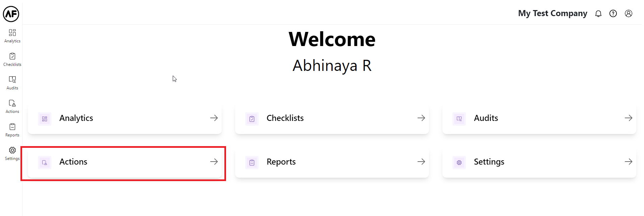The image size is (644, 216).
Task: Click the AF logo in the sidebar
Action: 11,14
